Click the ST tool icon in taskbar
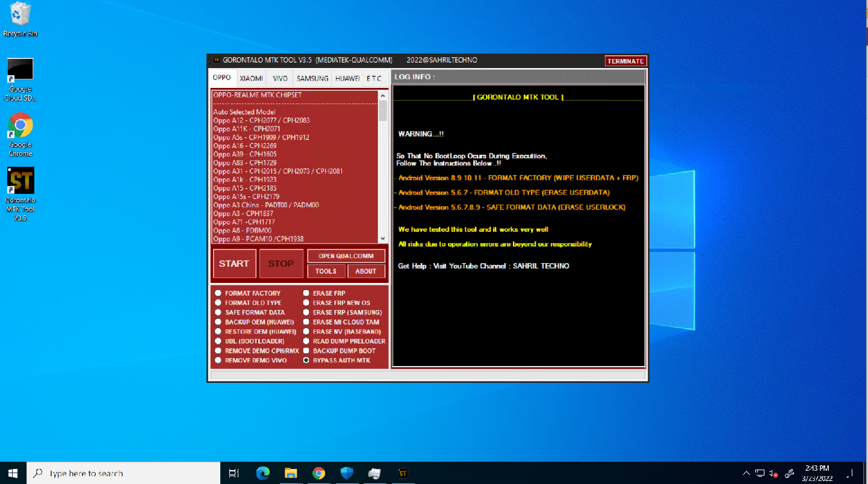This screenshot has width=868, height=484. (403, 473)
